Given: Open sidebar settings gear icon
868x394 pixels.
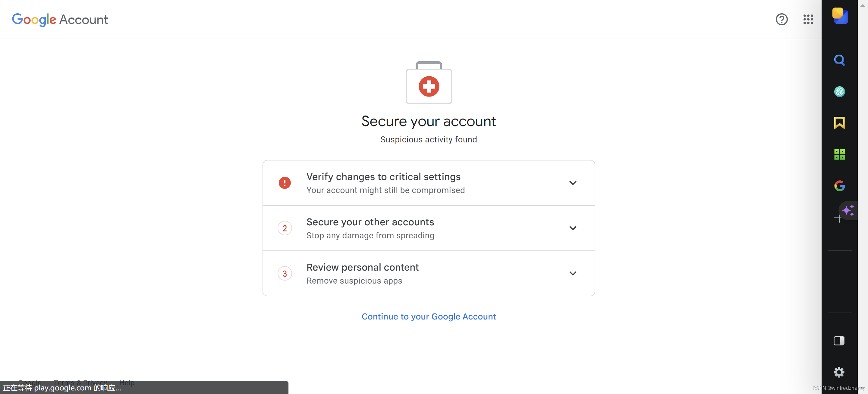Looking at the screenshot, I should point(839,372).
